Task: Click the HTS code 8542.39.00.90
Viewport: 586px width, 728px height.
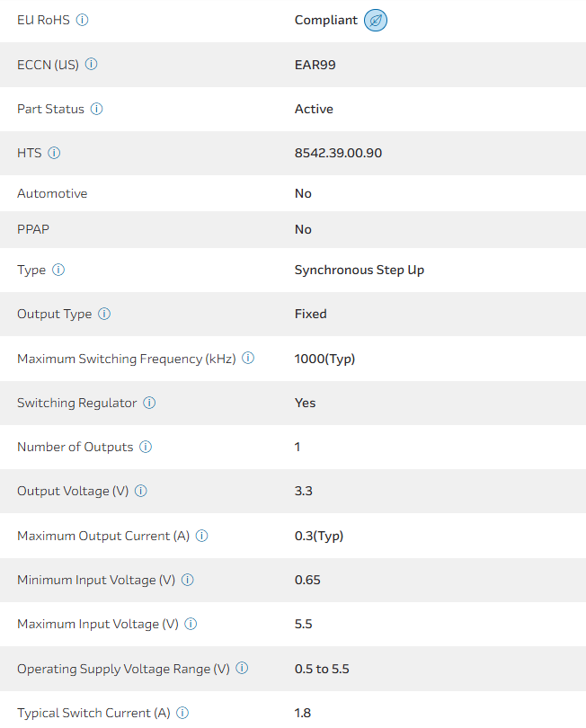Action: pyautogui.click(x=338, y=153)
